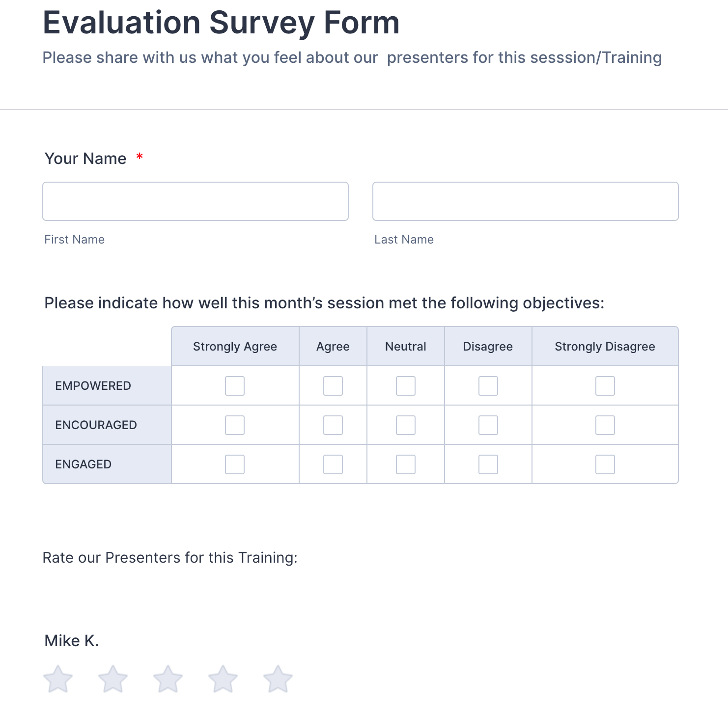Rate Mike K. five stars
This screenshot has height=708, width=728.
click(x=278, y=679)
